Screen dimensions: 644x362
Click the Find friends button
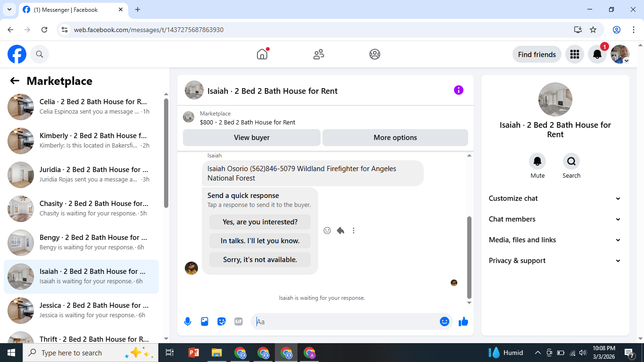[537, 54]
